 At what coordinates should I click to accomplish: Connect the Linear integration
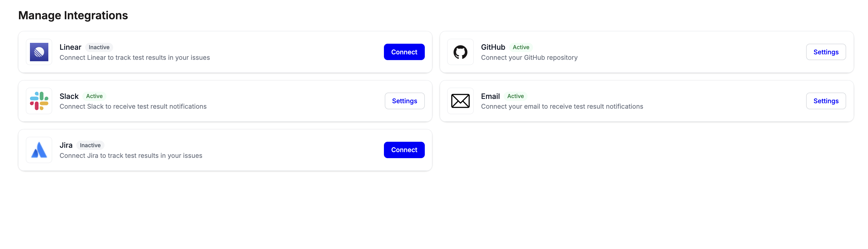pyautogui.click(x=404, y=52)
